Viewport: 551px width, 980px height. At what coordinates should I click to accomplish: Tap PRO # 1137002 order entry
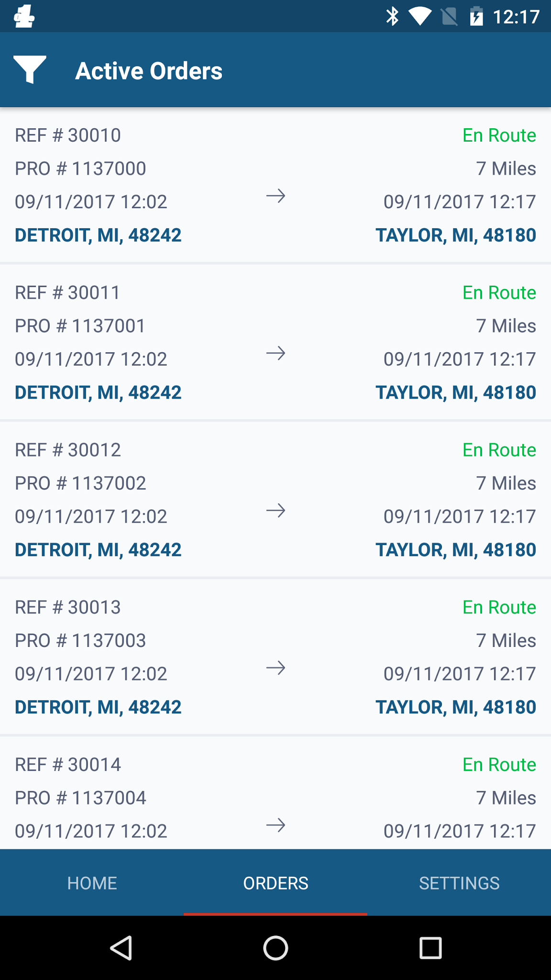click(x=80, y=483)
